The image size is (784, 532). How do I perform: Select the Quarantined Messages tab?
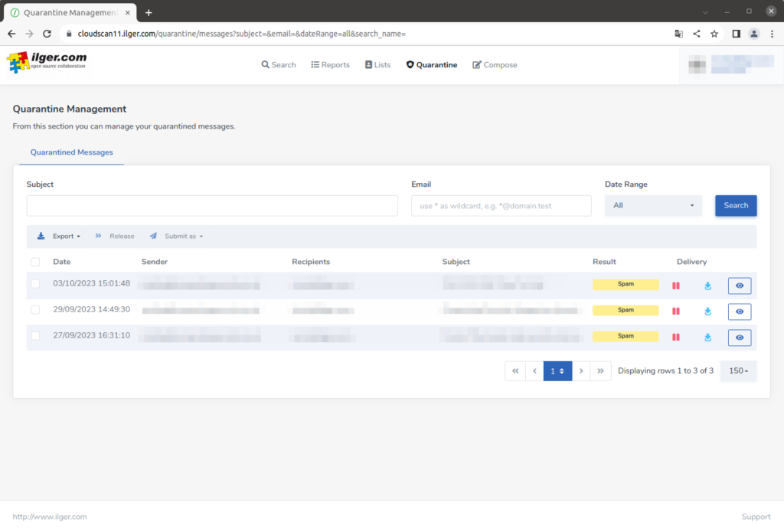pos(71,152)
